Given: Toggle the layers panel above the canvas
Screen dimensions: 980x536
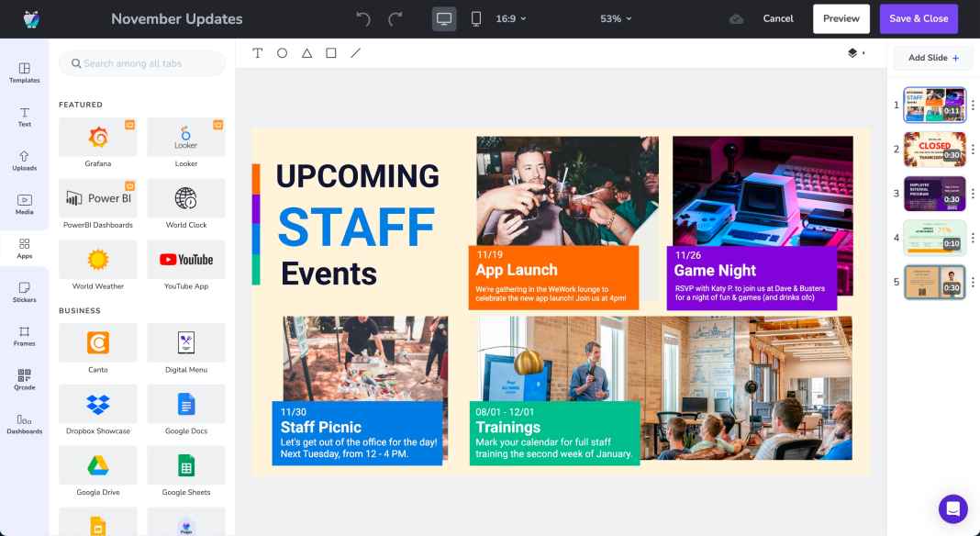Looking at the screenshot, I should click(853, 53).
